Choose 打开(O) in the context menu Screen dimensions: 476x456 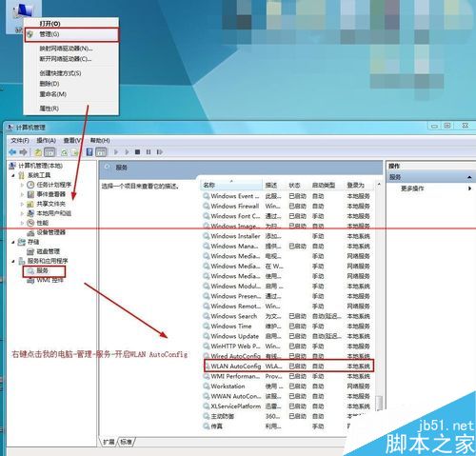coord(71,24)
